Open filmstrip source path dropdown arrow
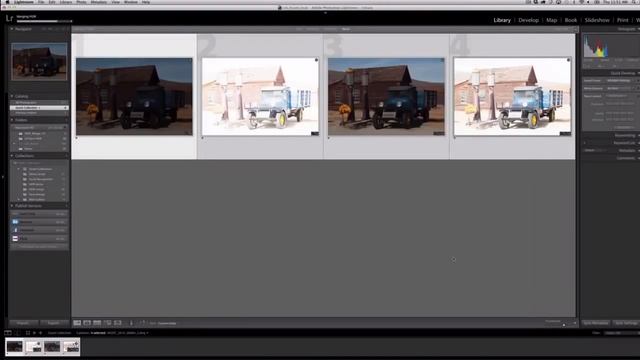The width and height of the screenshot is (640, 360). click(x=147, y=333)
